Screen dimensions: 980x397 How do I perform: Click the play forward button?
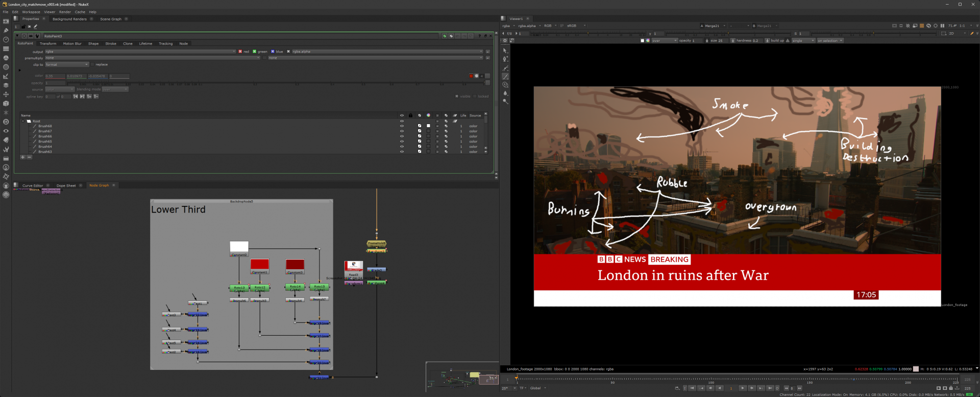[x=743, y=388]
